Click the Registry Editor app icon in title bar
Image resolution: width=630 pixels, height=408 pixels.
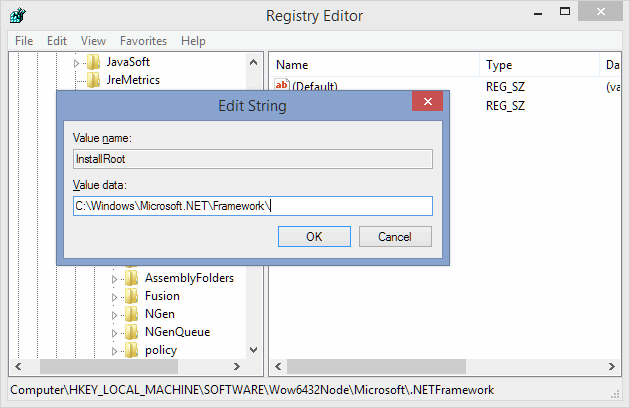(x=18, y=16)
